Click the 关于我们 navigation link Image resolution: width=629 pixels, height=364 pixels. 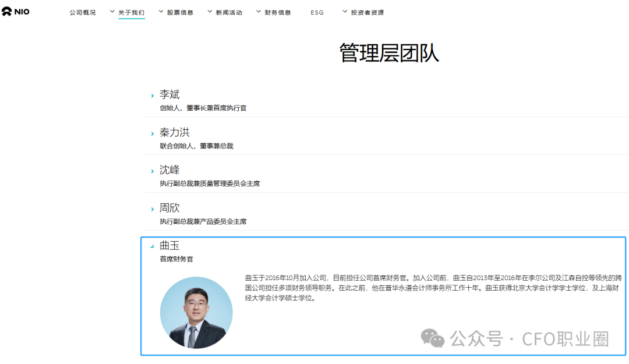click(131, 12)
